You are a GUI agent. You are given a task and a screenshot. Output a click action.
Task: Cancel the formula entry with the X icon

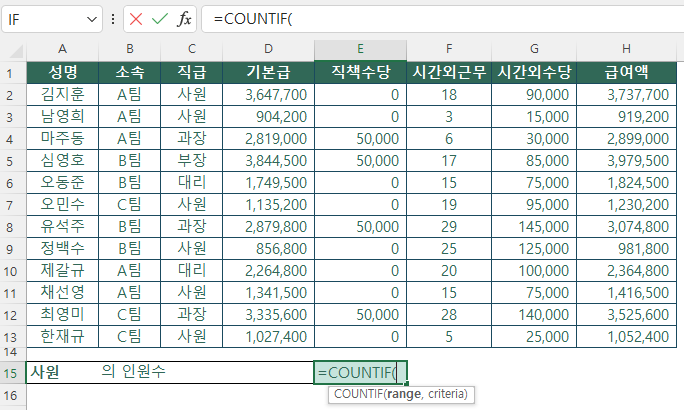coord(136,19)
